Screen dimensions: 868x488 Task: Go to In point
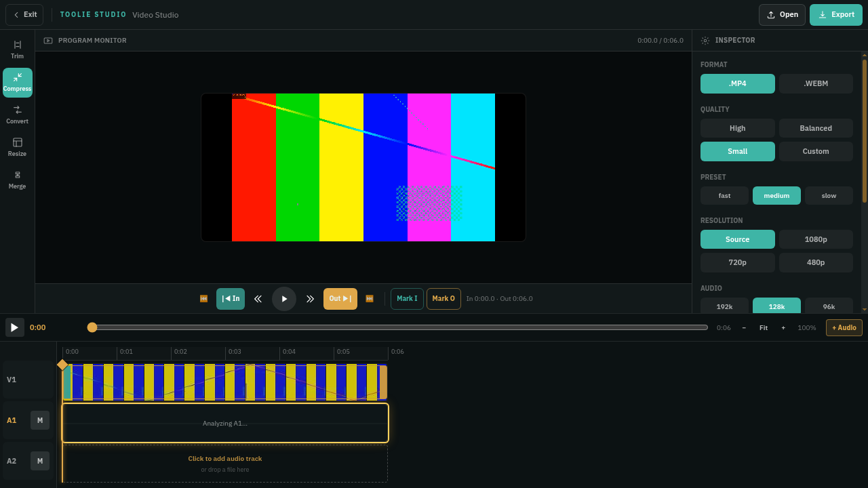[231, 299]
